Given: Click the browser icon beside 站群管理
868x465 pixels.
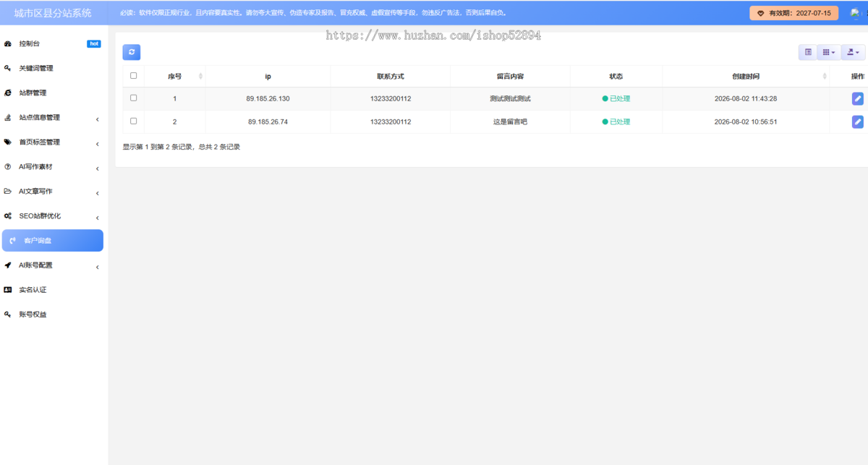Looking at the screenshot, I should coord(8,93).
